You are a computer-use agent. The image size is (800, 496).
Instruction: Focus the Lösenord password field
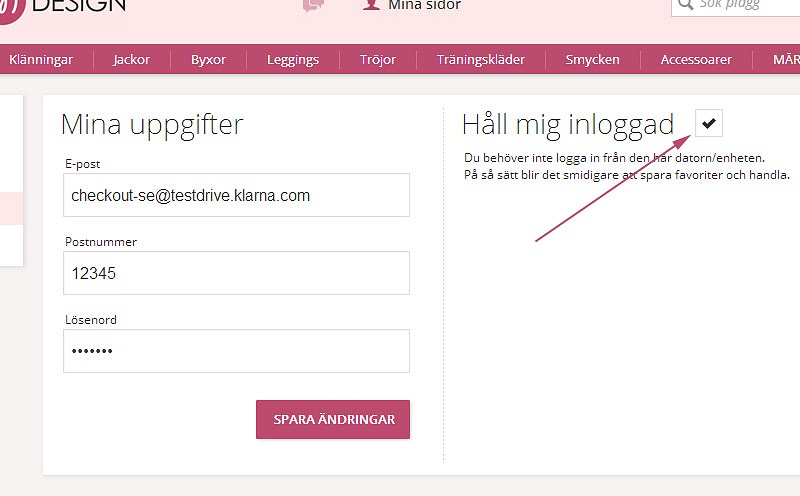[236, 351]
